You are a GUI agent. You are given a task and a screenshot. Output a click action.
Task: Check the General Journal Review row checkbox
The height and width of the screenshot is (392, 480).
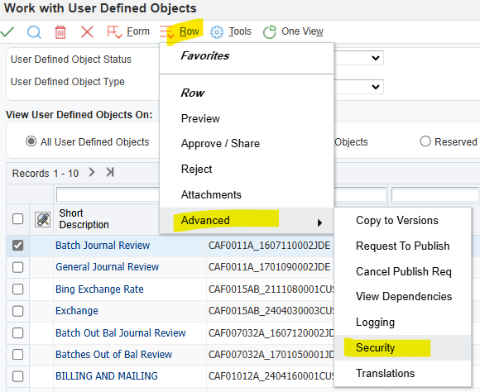click(x=18, y=267)
